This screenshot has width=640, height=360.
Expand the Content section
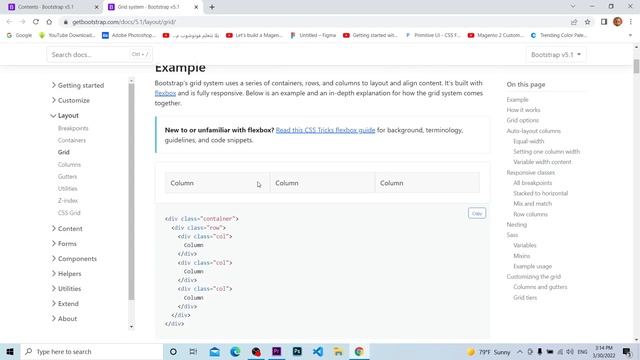[67, 229]
